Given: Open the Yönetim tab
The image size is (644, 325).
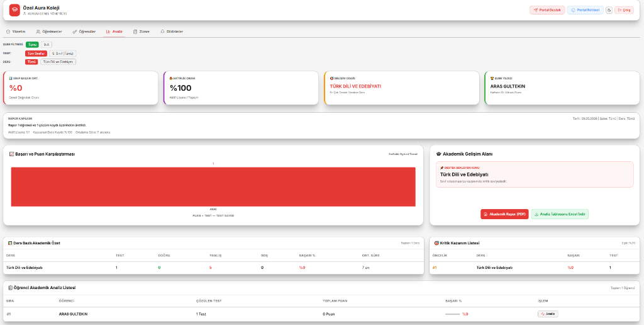Looking at the screenshot, I should click(16, 31).
